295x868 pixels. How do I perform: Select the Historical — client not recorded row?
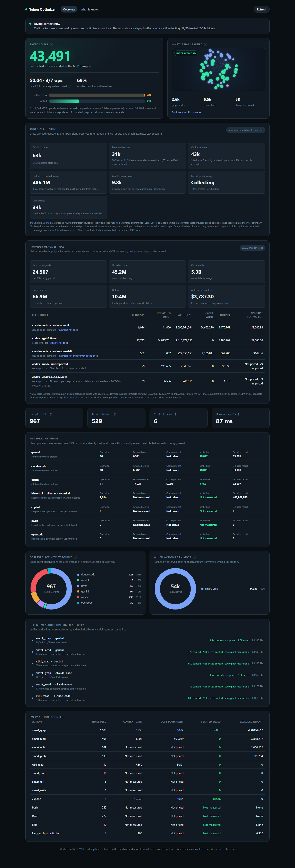tap(147, 495)
